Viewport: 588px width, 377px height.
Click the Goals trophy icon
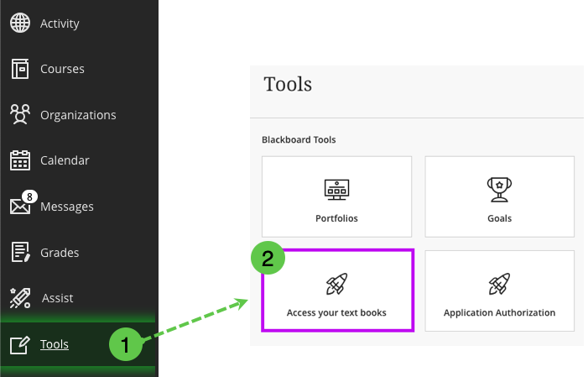click(499, 190)
